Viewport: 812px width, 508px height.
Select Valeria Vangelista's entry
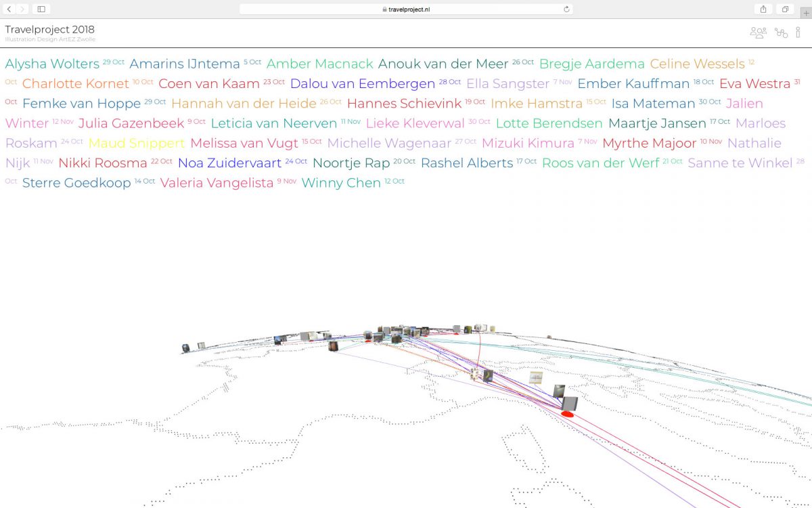pos(217,184)
